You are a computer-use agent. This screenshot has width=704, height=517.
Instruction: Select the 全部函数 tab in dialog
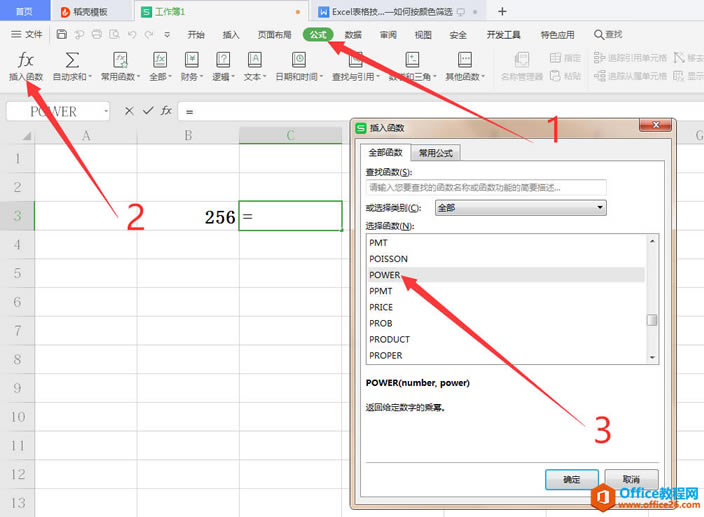pyautogui.click(x=385, y=153)
